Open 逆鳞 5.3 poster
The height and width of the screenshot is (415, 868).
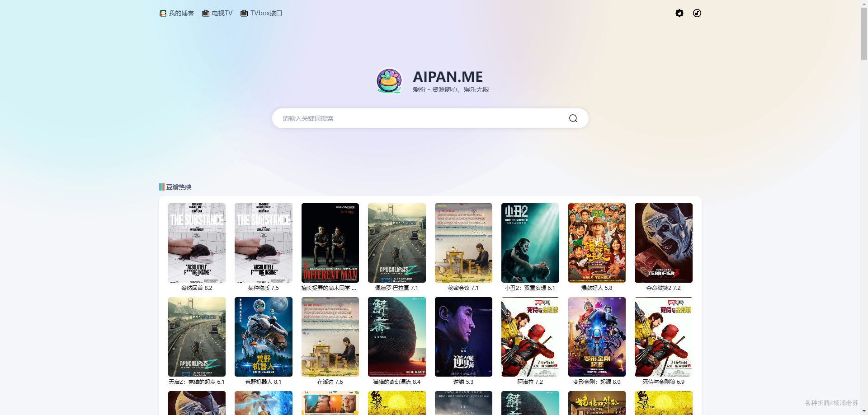(463, 337)
